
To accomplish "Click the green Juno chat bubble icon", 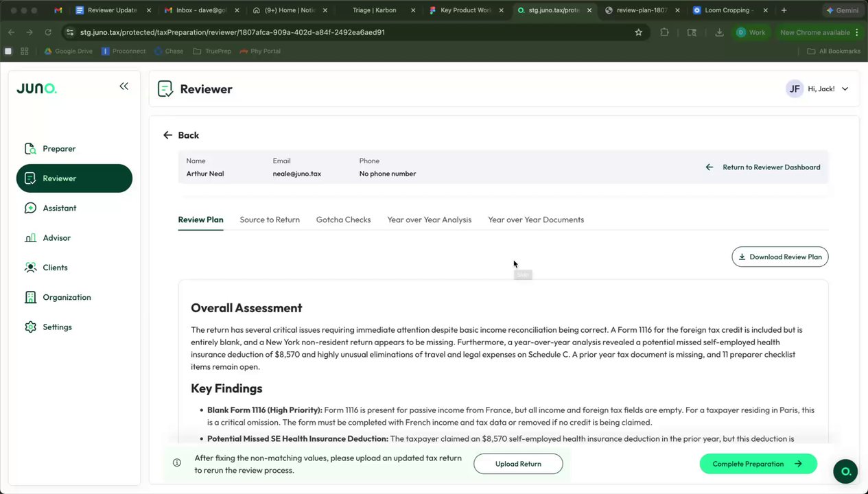I will click(845, 471).
